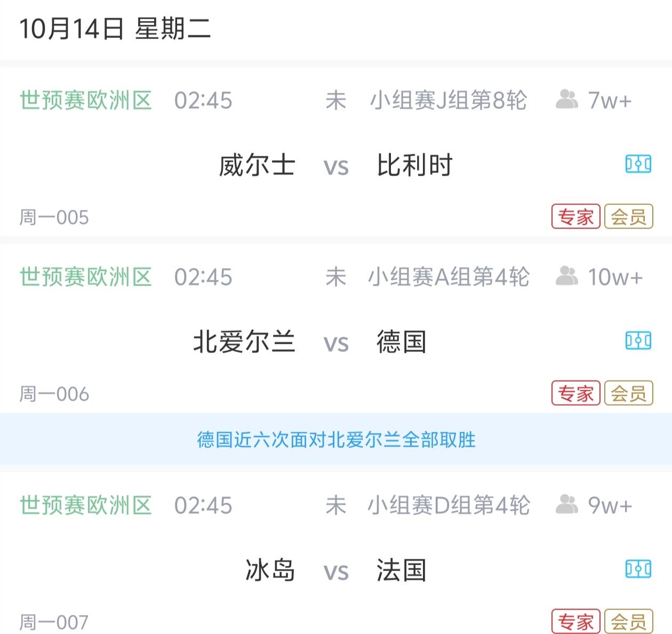This screenshot has height=634, width=672.
Task: Tap 会员 tag on Iceland vs France match
Action: [628, 622]
